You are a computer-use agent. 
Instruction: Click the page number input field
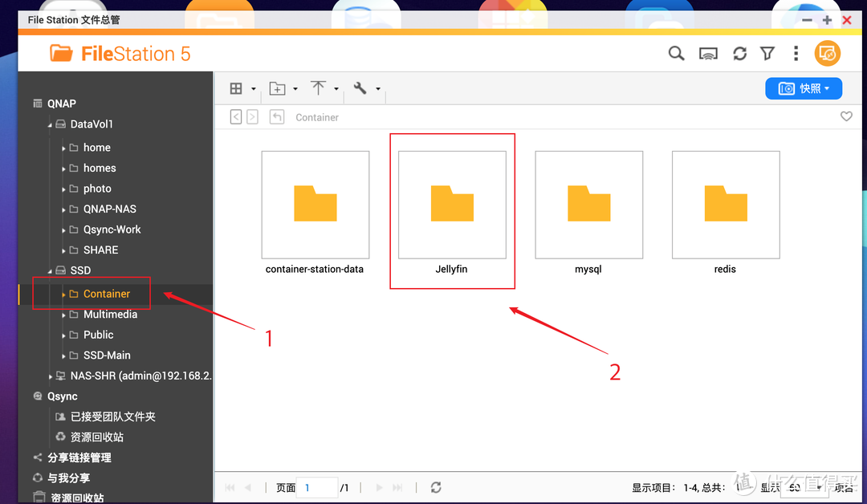pos(317,487)
